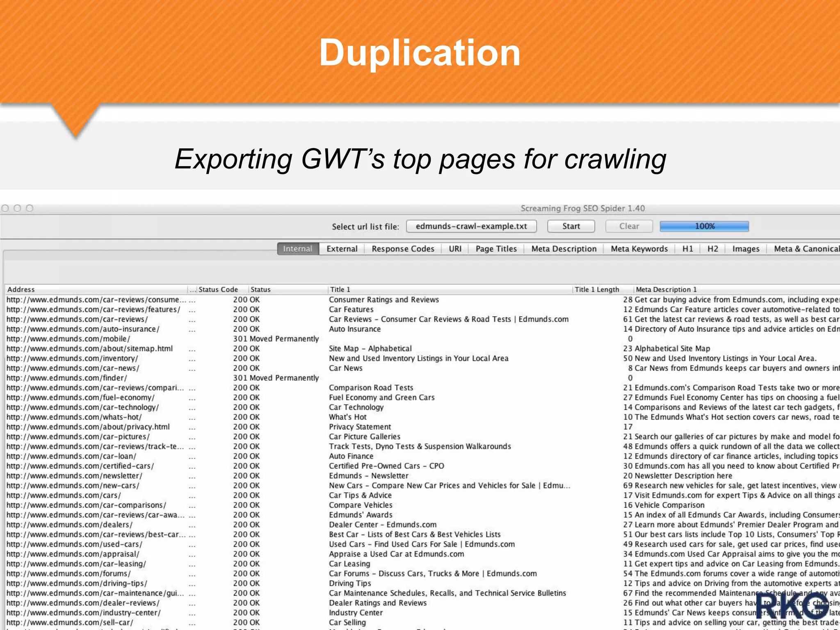Open the URI tab
840x630 pixels.
[455, 249]
